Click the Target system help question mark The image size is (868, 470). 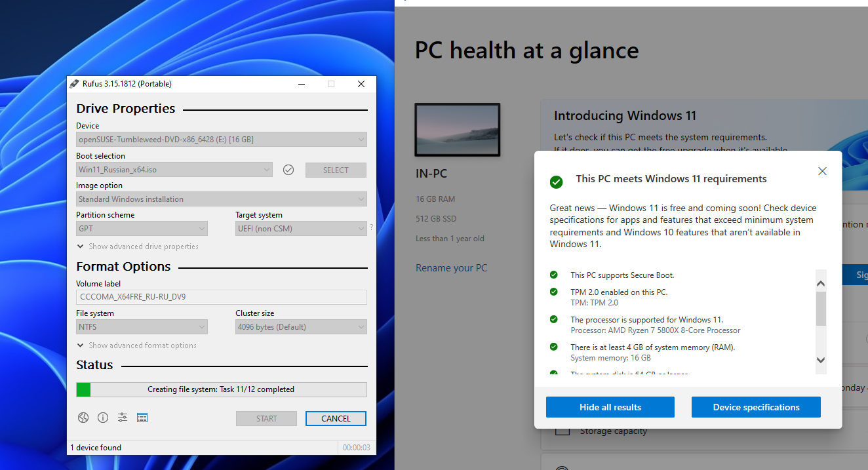coord(372,227)
